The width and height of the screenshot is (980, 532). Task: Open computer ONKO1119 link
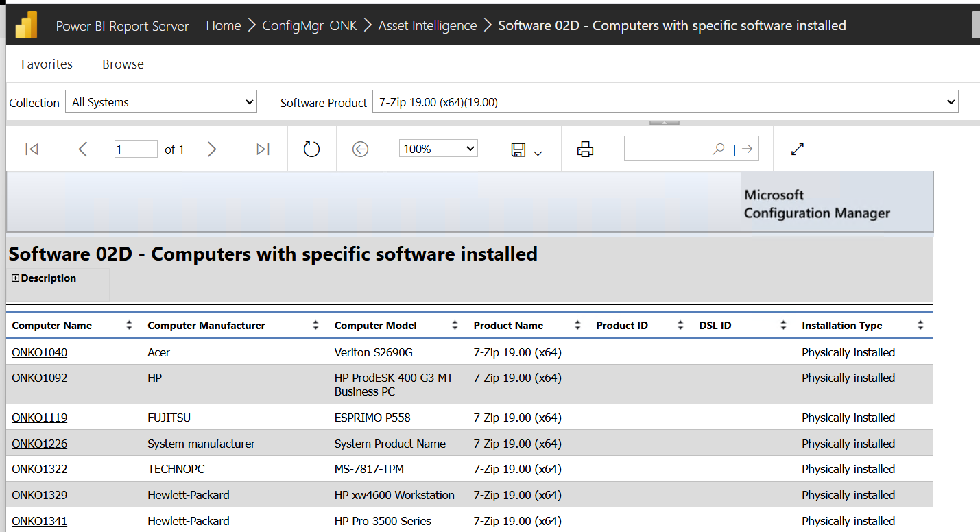pos(40,418)
